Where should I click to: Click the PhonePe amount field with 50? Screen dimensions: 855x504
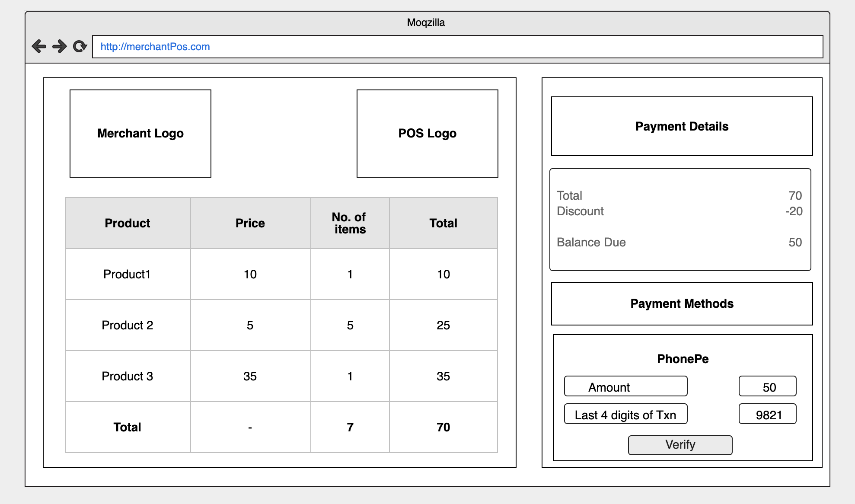point(767,386)
